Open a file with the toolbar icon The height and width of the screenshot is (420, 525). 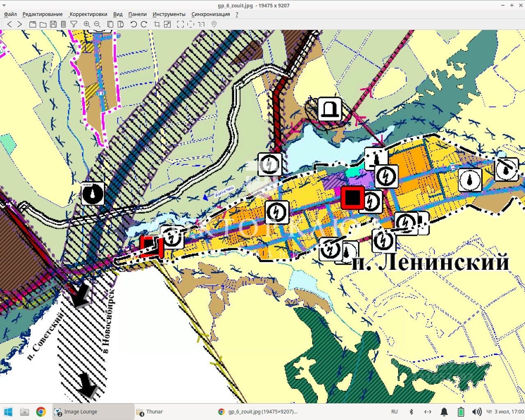33,24
